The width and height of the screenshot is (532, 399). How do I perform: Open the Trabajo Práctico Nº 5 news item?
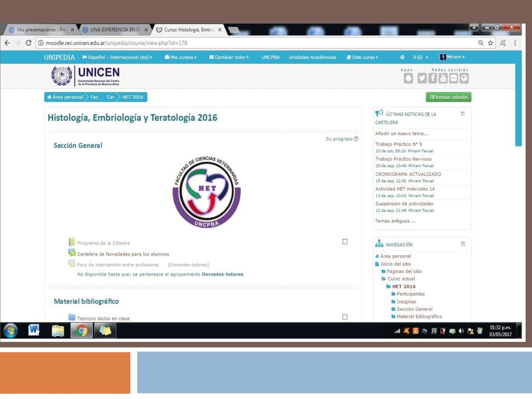point(398,144)
